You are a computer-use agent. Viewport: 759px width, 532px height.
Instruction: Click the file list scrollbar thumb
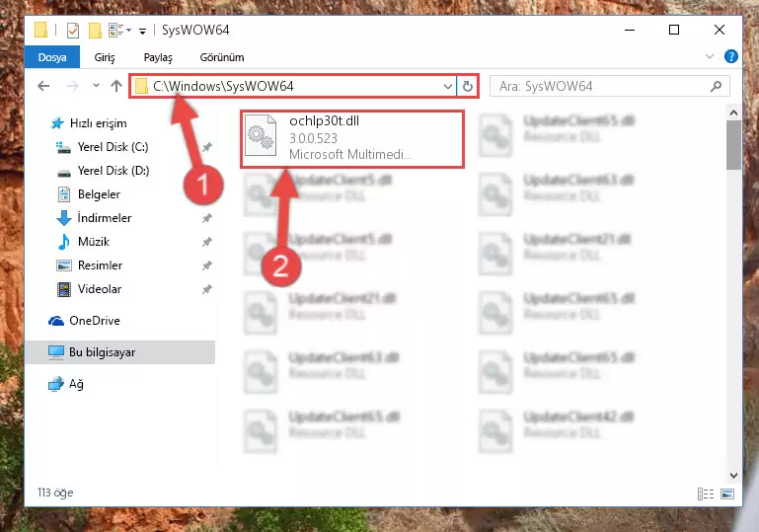(x=733, y=145)
